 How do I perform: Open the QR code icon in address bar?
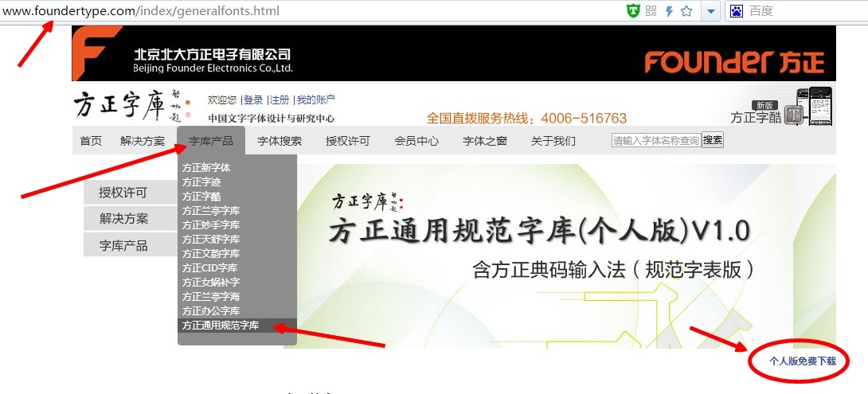point(651,10)
